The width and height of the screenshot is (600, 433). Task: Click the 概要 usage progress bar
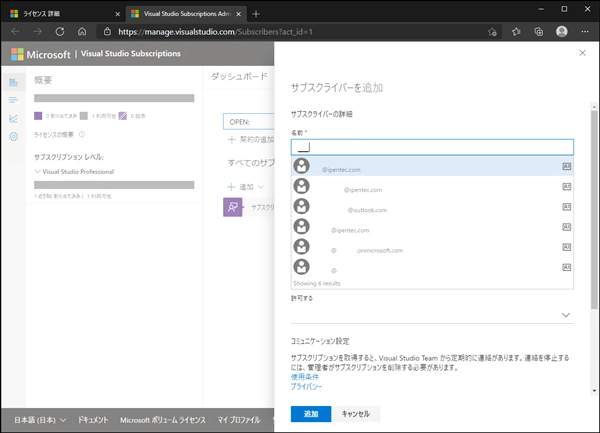(114, 98)
